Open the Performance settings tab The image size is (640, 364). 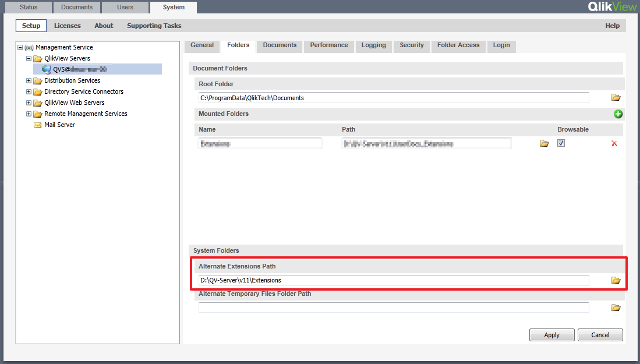click(329, 45)
